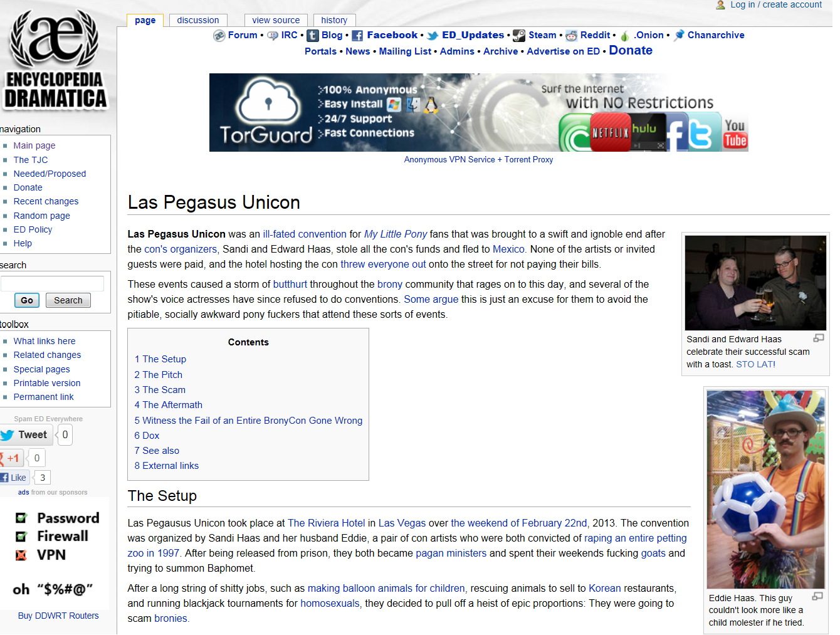Click the Twitter bird ED_Updates icon

tap(433, 36)
